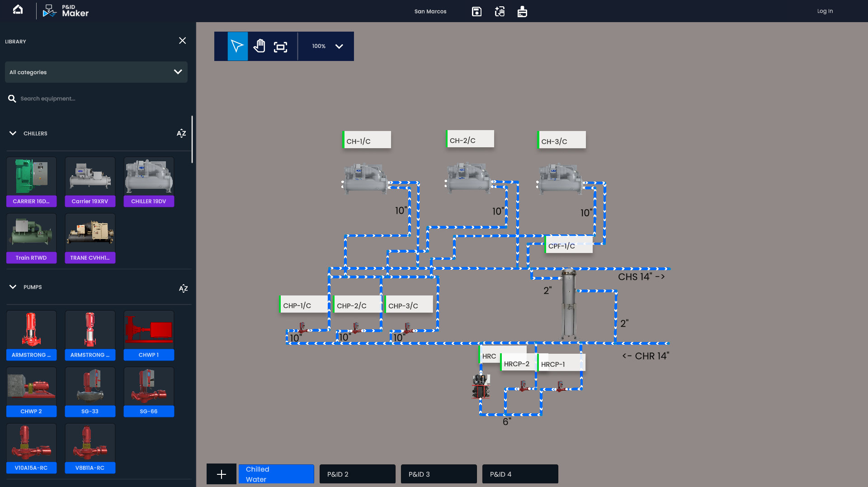Click the fit-to-screen tool icon
Screen dimensions: 868x487
click(x=280, y=47)
